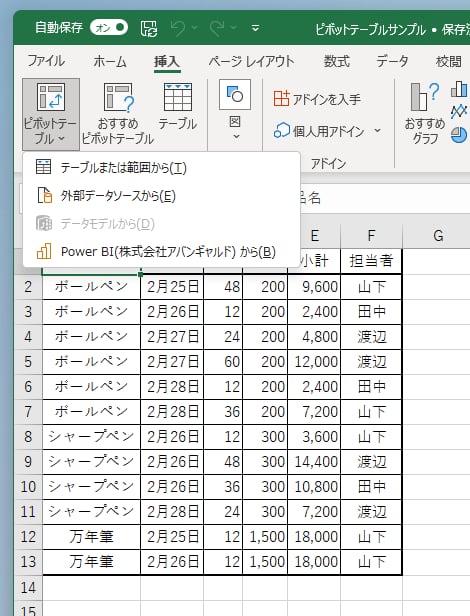This screenshot has width=470, height=616.
Task: Click cell 担当者 in column F
Action: click(371, 260)
